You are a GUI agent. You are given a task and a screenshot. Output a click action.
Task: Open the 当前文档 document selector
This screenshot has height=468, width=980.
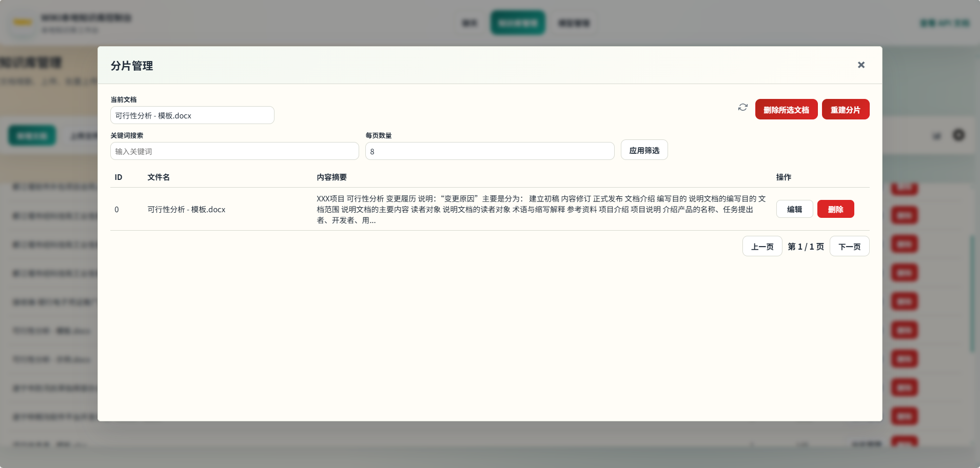pos(192,115)
